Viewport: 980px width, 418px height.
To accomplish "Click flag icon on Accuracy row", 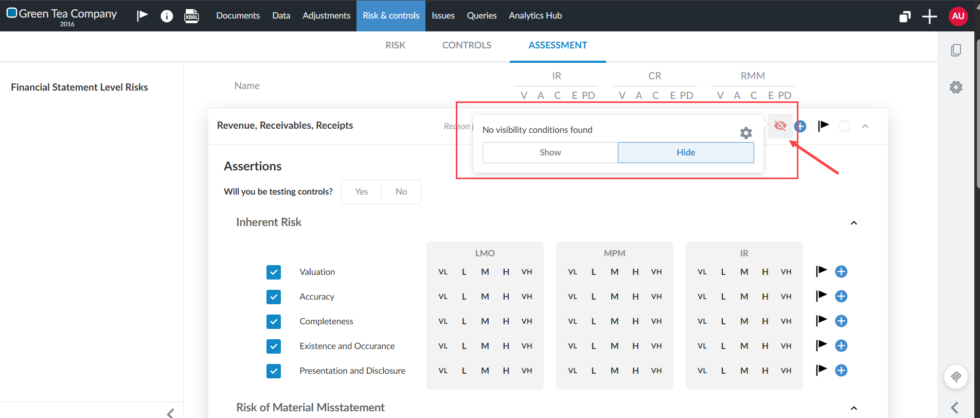I will point(822,296).
